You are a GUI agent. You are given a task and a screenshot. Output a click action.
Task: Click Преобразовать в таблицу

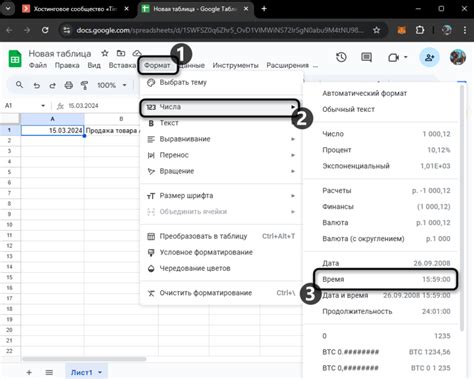pos(221,236)
